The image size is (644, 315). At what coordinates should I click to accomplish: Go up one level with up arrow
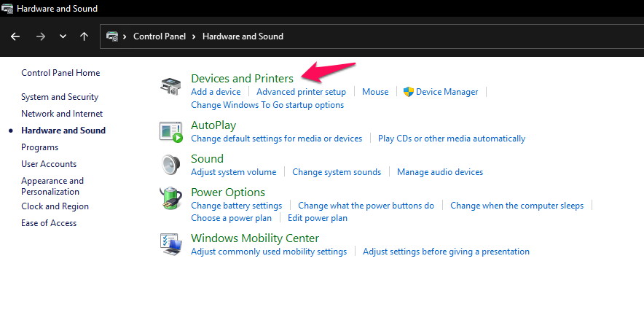tap(85, 36)
